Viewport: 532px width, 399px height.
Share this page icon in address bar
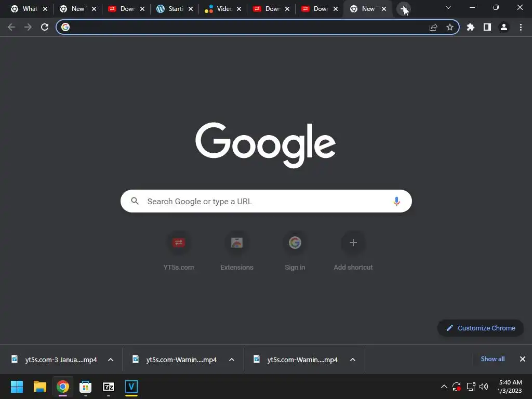[x=433, y=27]
